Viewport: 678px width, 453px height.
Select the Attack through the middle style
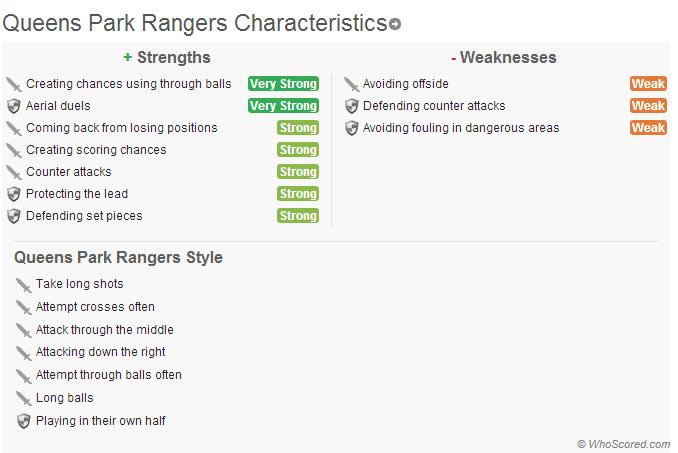105,330
